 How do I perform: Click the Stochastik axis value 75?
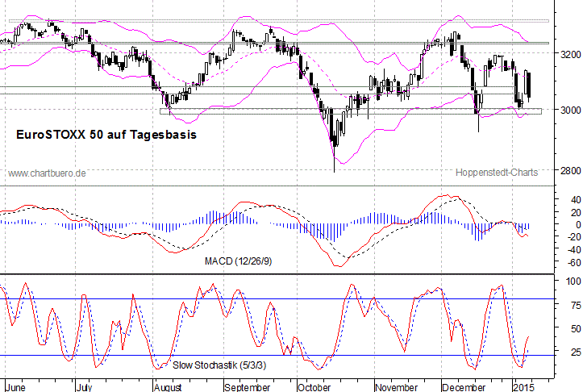(576, 306)
